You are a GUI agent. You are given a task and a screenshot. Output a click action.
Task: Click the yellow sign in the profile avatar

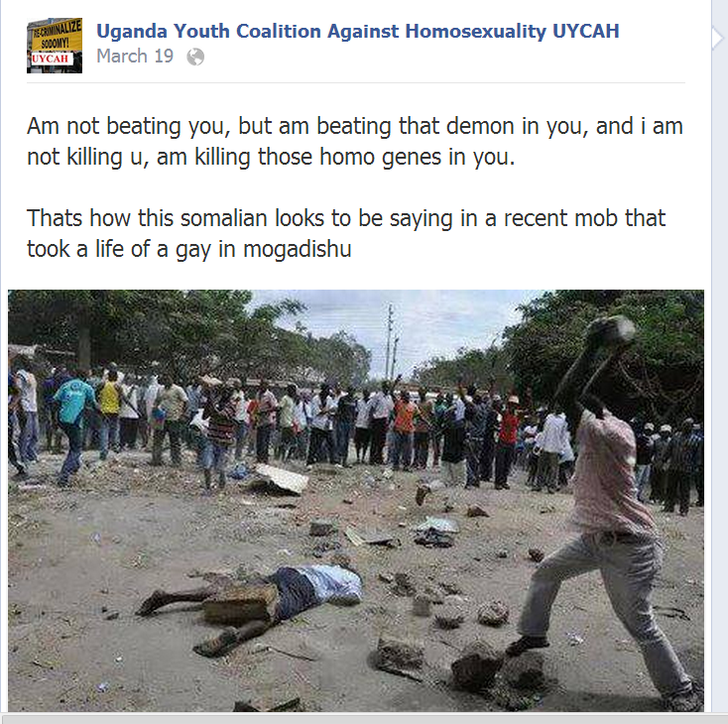(57, 37)
